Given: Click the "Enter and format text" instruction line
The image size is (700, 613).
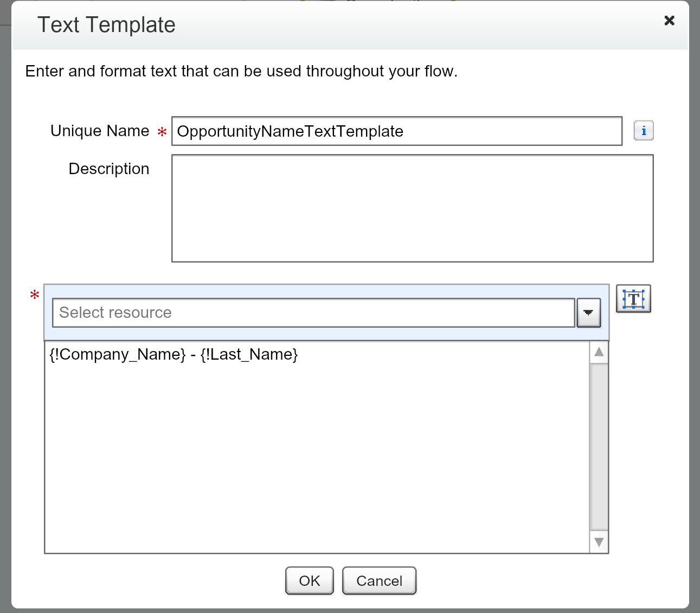Looking at the screenshot, I should click(241, 72).
